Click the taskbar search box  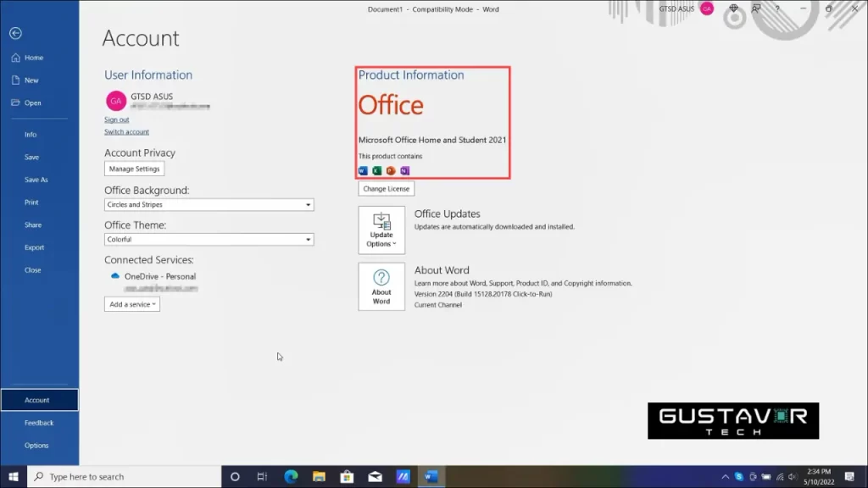click(x=124, y=477)
